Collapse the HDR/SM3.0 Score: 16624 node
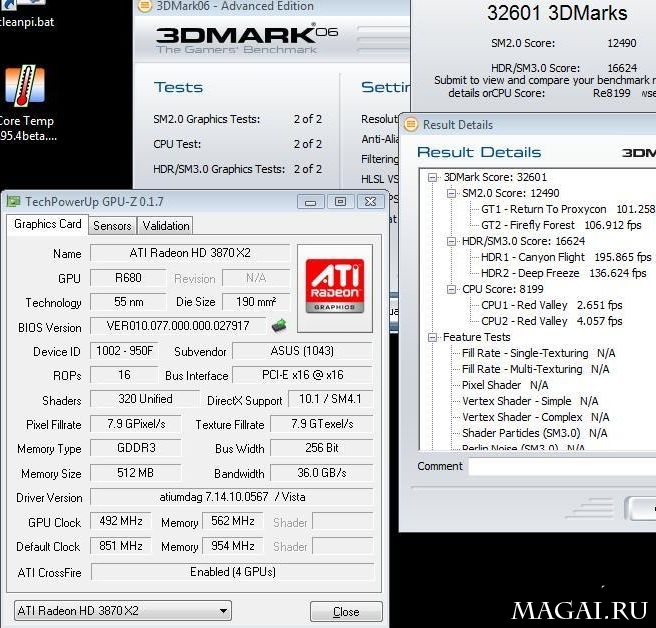The height and width of the screenshot is (628, 656). tap(451, 241)
